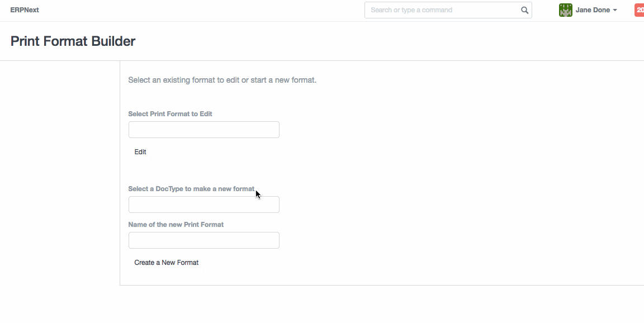Open the red notifications badge
Screen dimensions: 644x323
[x=639, y=10]
